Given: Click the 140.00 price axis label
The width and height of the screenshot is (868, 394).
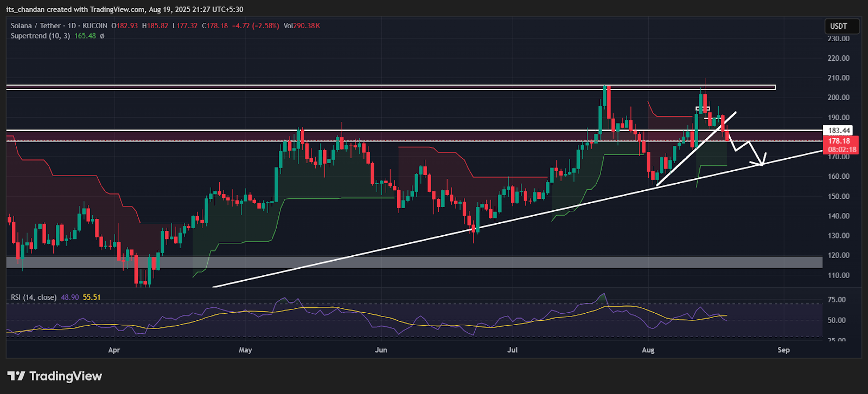Looking at the screenshot, I should (x=839, y=216).
